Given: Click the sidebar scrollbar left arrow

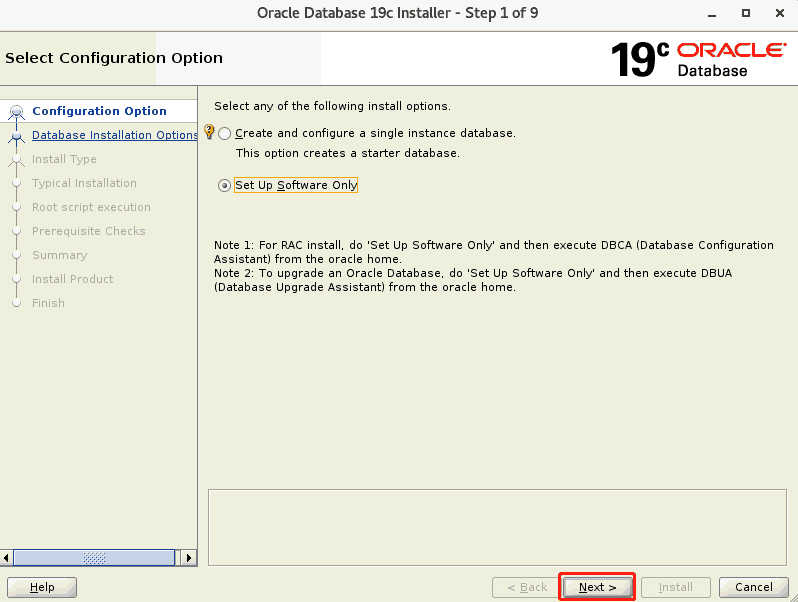Looking at the screenshot, I should point(6,558).
